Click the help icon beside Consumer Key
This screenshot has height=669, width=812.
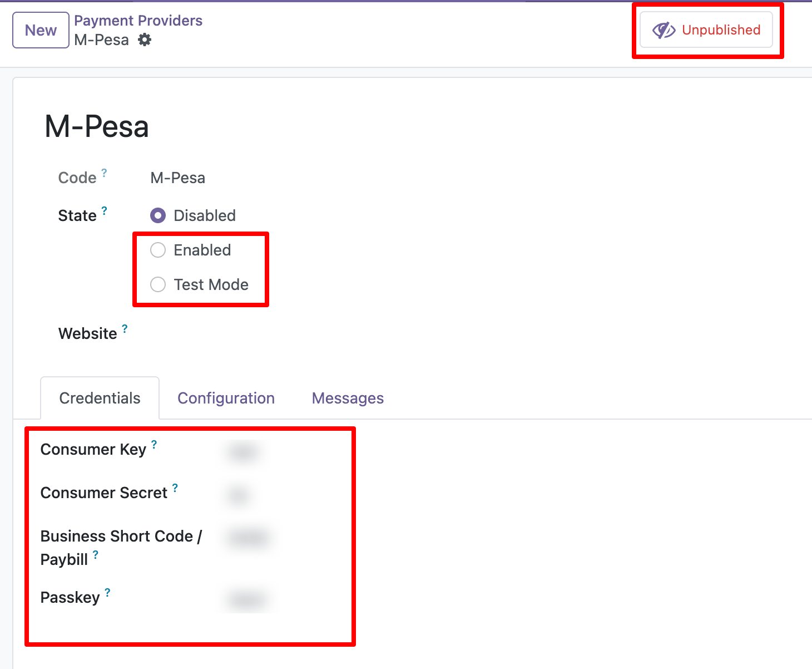(x=154, y=445)
